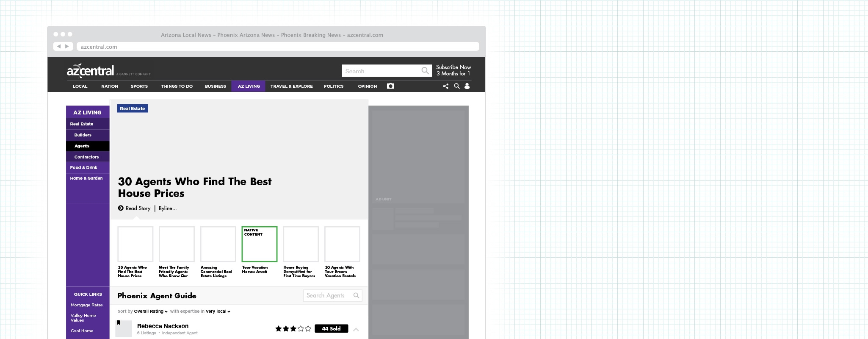Image resolution: width=868 pixels, height=339 pixels.
Task: Click Rebecca Nackson bookmark icon
Action: [x=119, y=323]
